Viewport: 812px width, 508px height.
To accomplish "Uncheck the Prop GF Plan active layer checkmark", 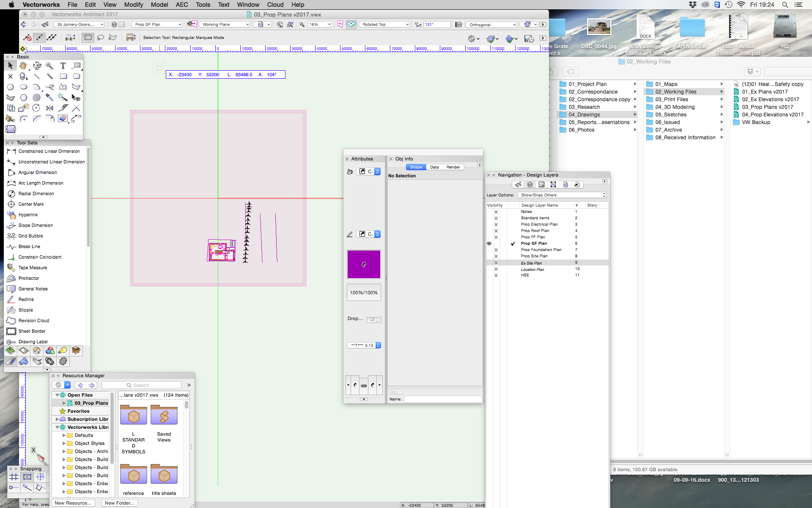I will coord(513,243).
